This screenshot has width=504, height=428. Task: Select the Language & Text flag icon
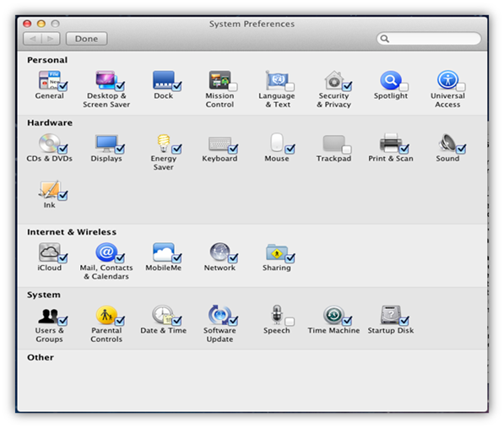point(276,80)
